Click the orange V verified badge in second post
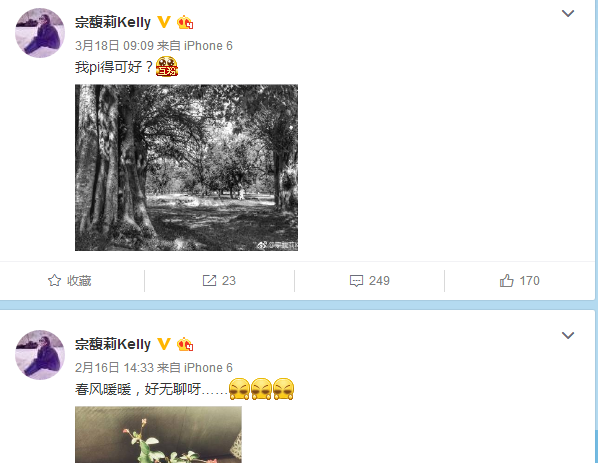 tap(164, 344)
